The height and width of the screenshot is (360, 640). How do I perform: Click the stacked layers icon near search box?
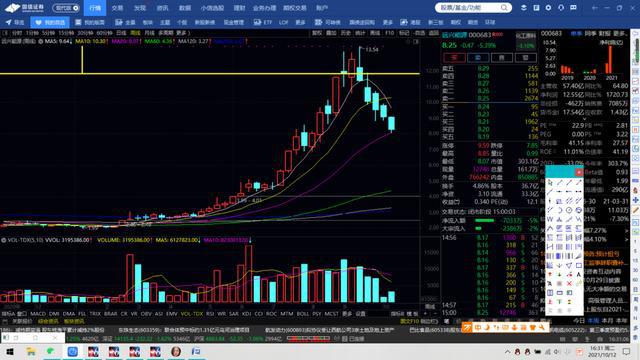click(x=524, y=8)
